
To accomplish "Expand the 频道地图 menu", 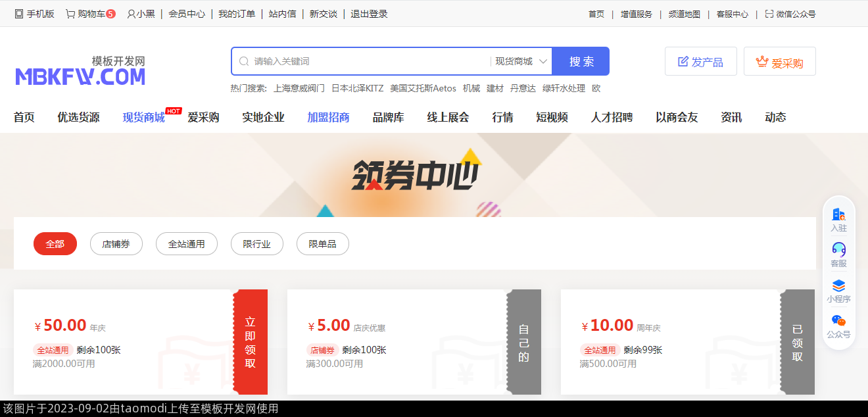I will tap(684, 14).
